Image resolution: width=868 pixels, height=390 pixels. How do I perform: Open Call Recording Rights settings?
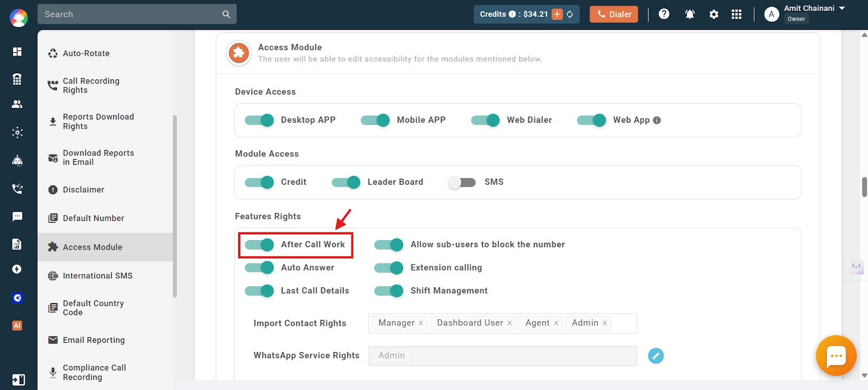click(106, 85)
